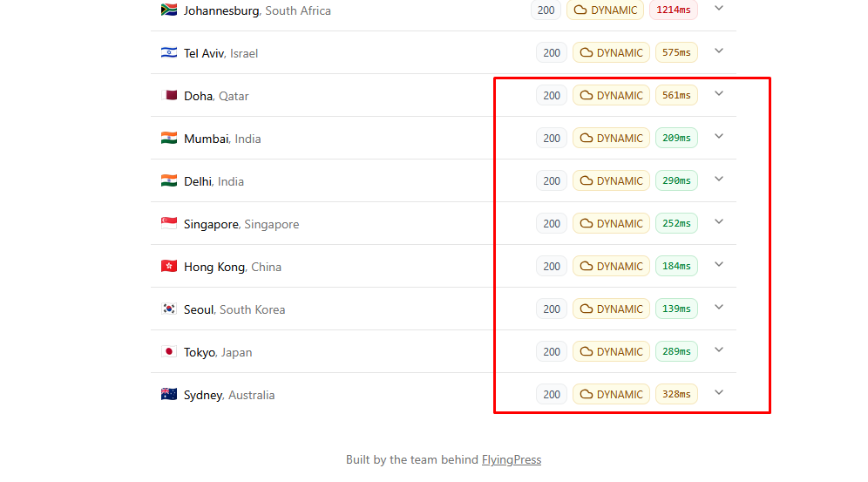This screenshot has height=482, width=868.
Task: Click the 290ms response time badge
Action: click(676, 180)
